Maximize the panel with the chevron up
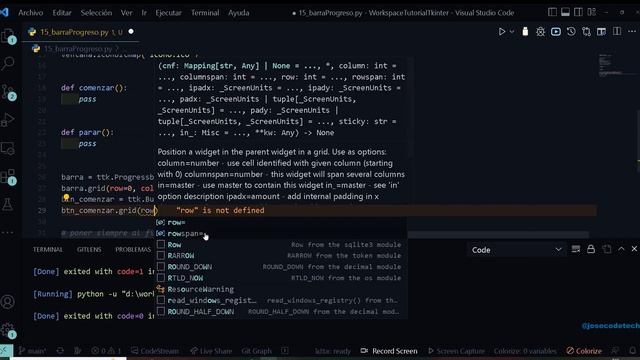The image size is (640, 360). (x=621, y=249)
